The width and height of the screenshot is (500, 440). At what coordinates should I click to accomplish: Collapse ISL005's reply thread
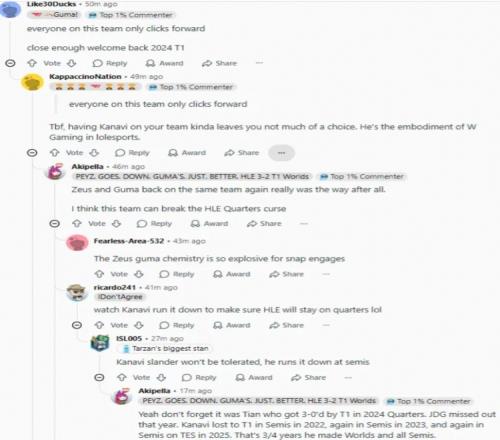tap(99, 377)
